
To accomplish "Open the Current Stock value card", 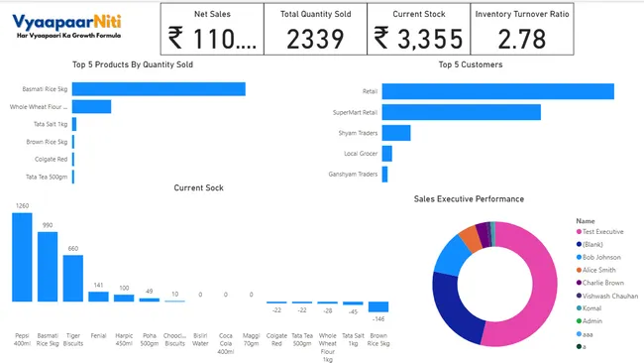I will point(418,29).
